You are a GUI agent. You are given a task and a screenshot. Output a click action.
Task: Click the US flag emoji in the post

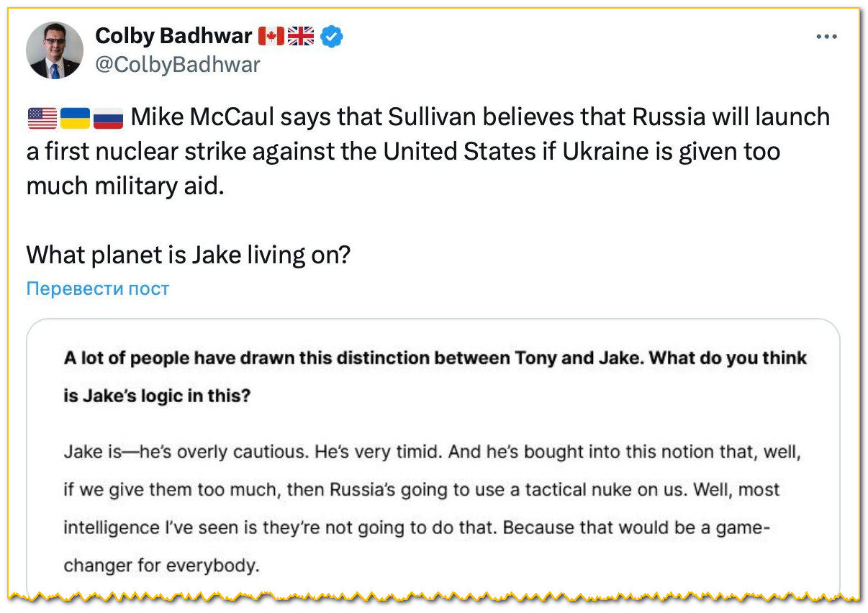coord(42,117)
